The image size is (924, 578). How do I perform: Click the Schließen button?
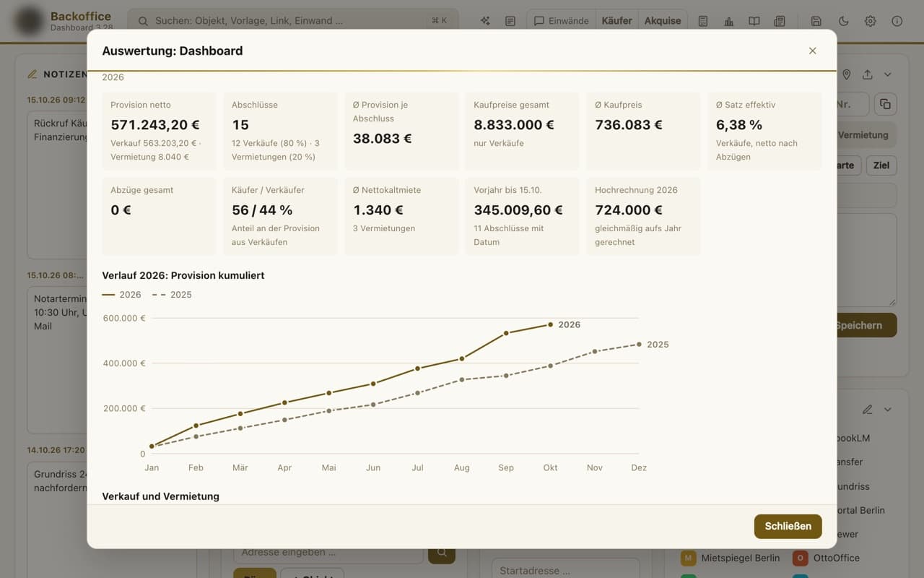(x=788, y=526)
